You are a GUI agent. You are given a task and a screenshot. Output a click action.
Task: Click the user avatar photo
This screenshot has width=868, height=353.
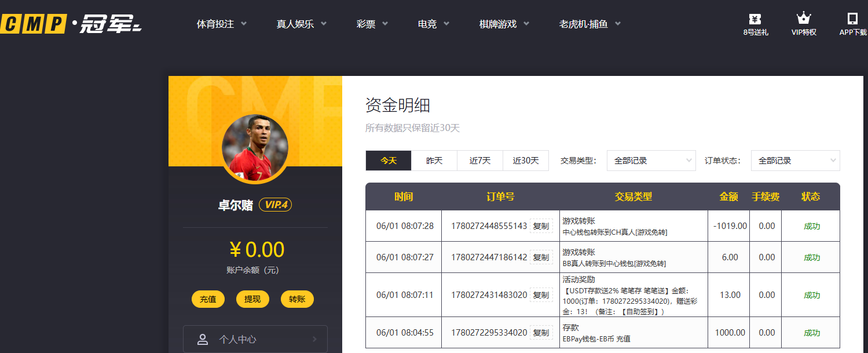(x=255, y=148)
